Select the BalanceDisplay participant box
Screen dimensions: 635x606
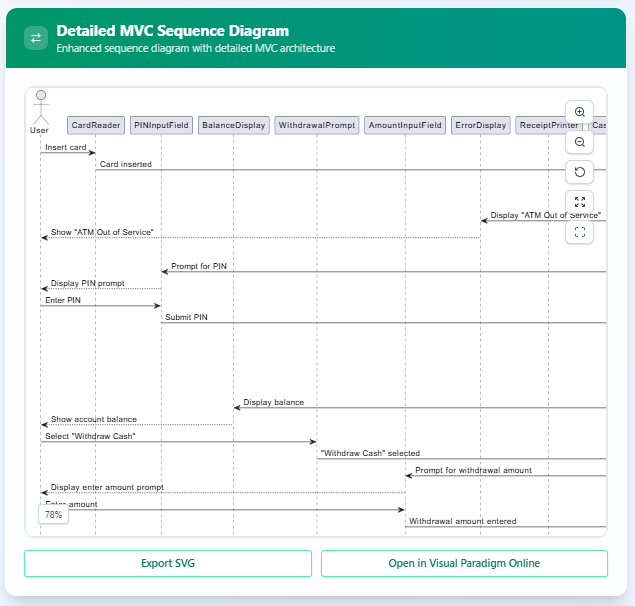(x=233, y=126)
